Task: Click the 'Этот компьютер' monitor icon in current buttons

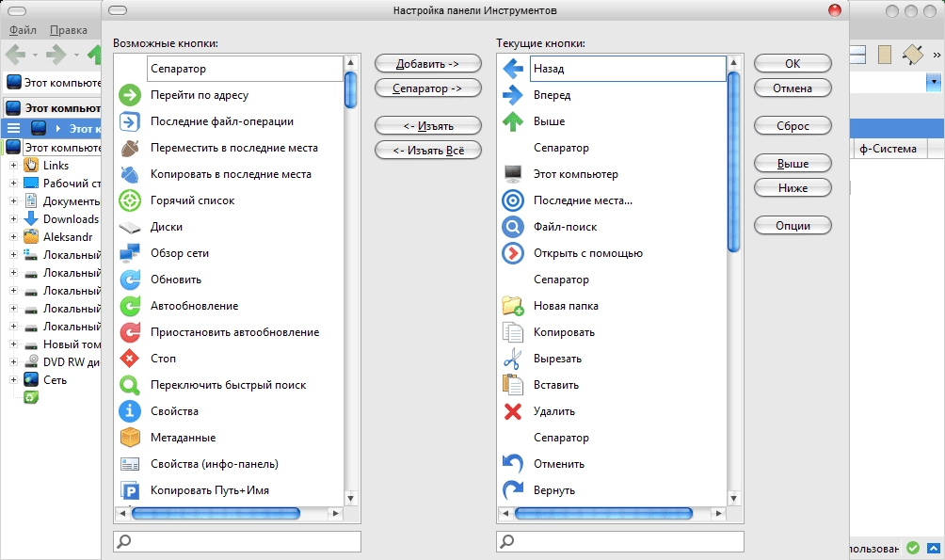Action: (513, 174)
